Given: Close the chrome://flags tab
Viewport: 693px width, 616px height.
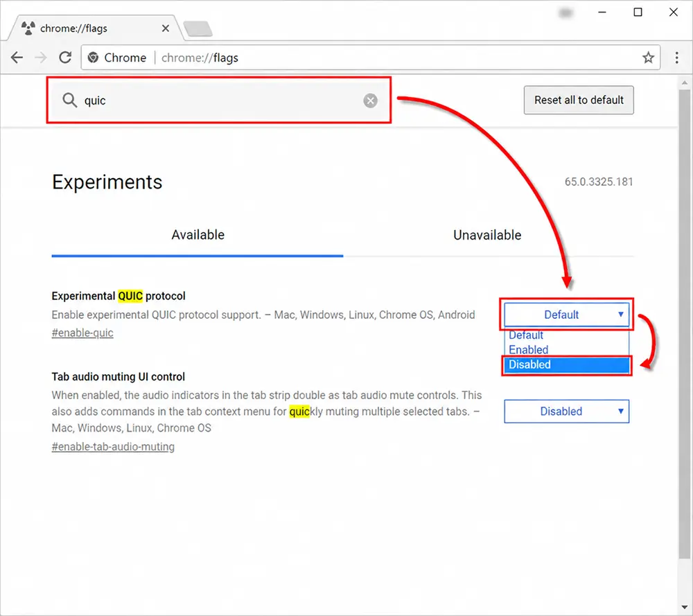Looking at the screenshot, I should [166, 28].
